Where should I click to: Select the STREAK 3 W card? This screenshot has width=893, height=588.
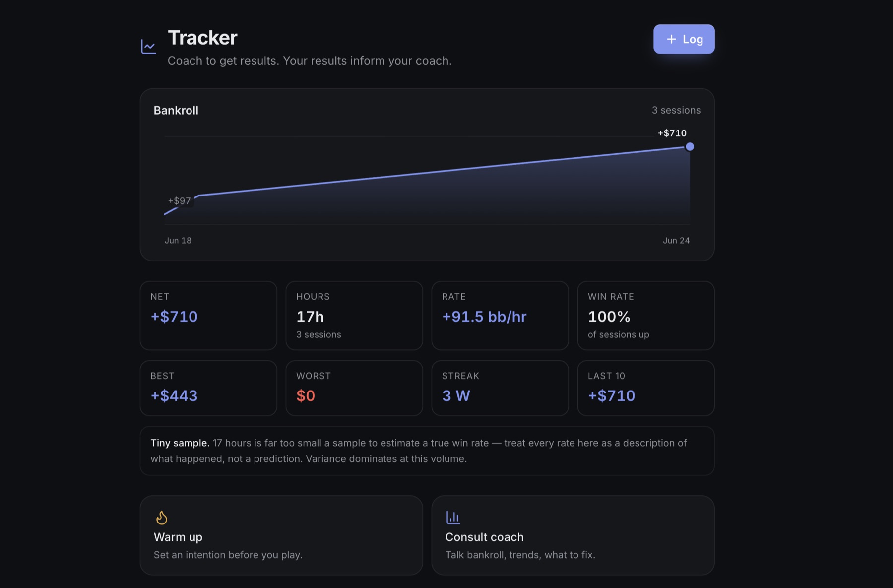[x=500, y=388]
